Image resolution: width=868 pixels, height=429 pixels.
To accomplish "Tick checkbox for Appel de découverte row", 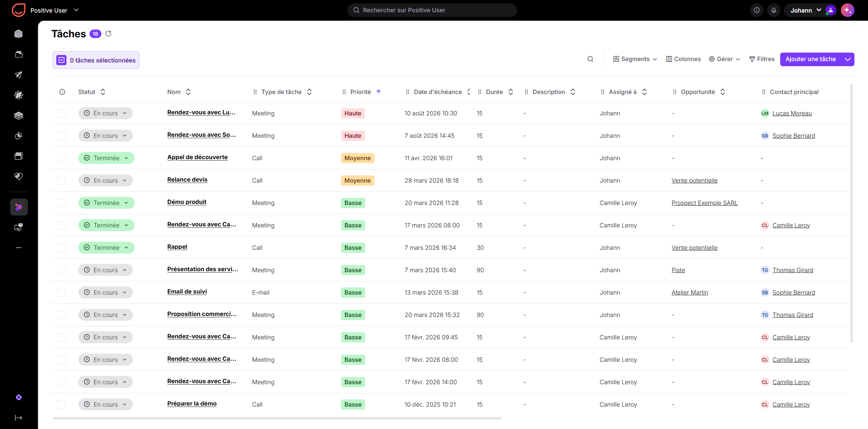I will pyautogui.click(x=61, y=158).
